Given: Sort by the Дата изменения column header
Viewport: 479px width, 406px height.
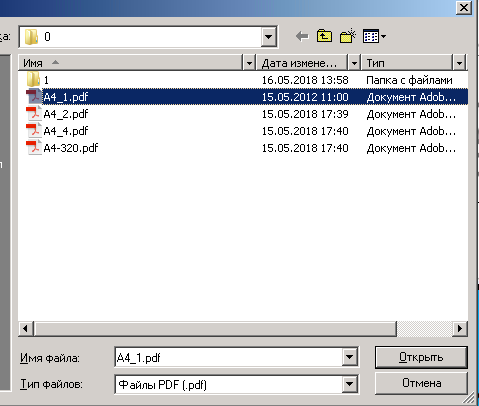Looking at the screenshot, I should click(x=302, y=63).
